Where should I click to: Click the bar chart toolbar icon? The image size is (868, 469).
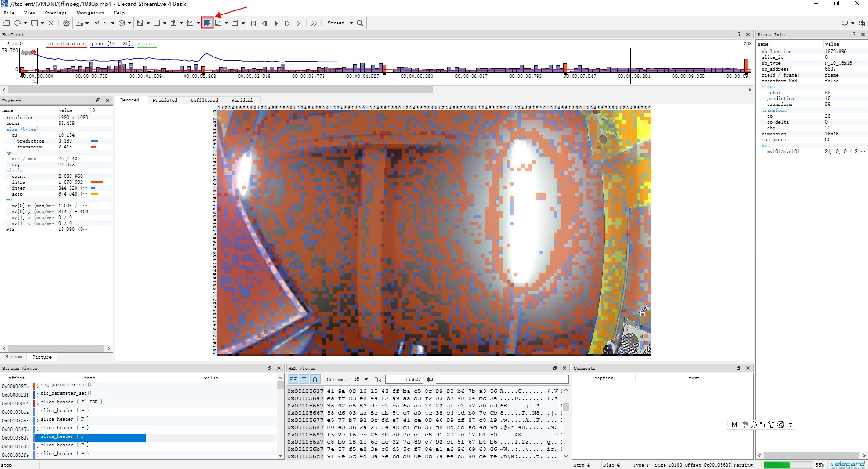point(79,23)
